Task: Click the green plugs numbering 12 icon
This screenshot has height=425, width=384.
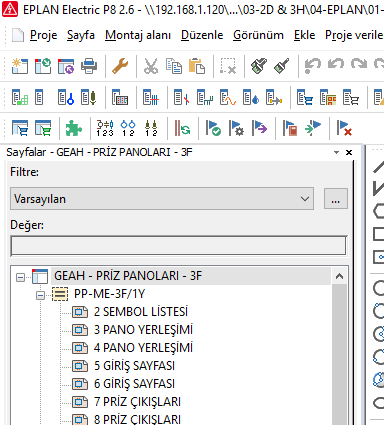Action: coord(151,128)
